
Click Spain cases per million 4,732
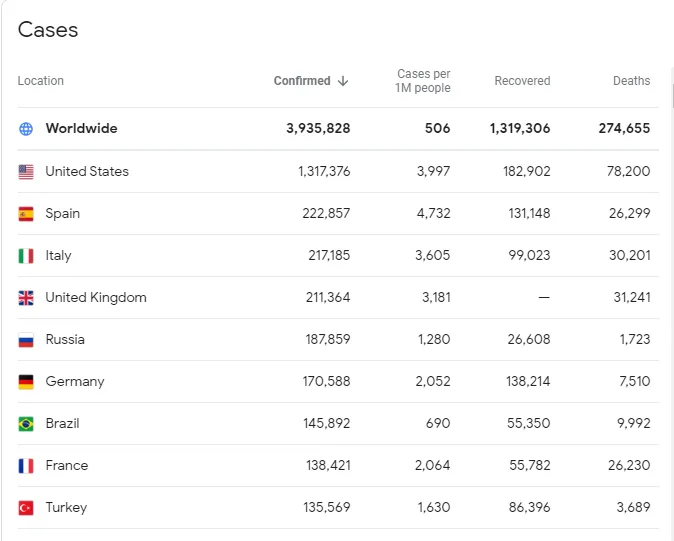pos(433,213)
